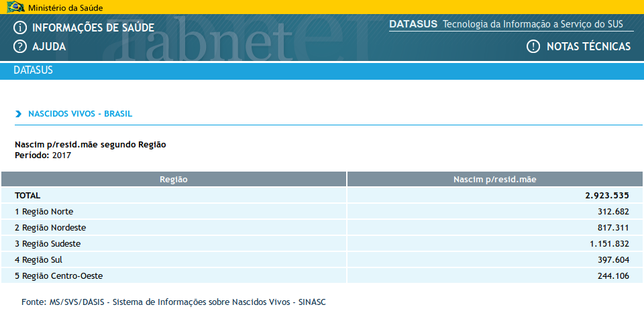Screen dimensions: 644x313
Task: Open the Notas Técnicas link
Action: click(588, 46)
